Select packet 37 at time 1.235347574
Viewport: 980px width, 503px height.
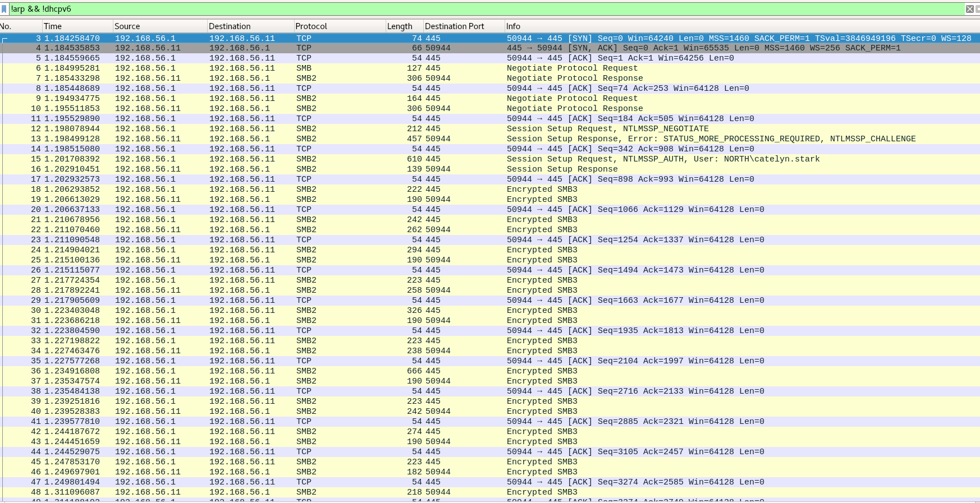pyautogui.click(x=490, y=381)
